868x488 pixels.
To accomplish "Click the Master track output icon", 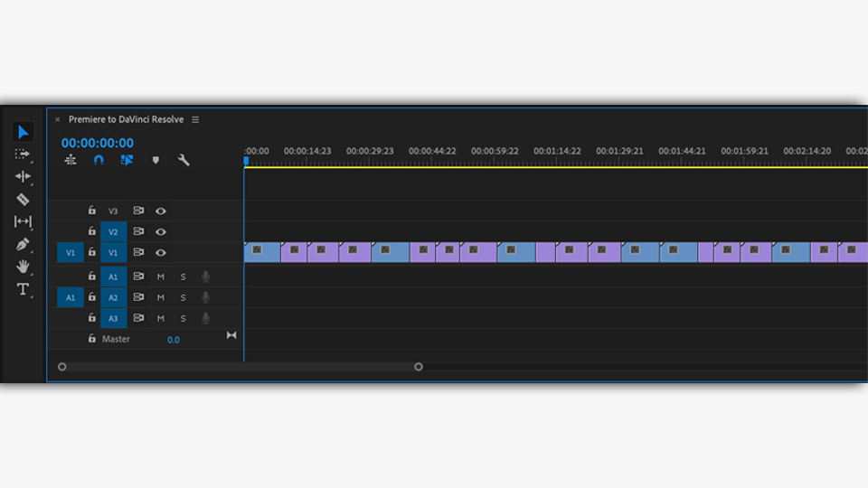I will pyautogui.click(x=231, y=335).
